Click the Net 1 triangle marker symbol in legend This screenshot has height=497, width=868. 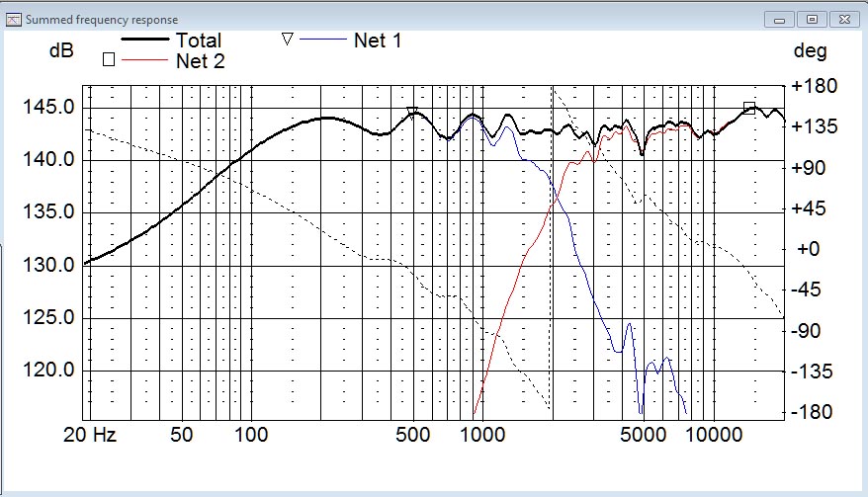(x=287, y=40)
